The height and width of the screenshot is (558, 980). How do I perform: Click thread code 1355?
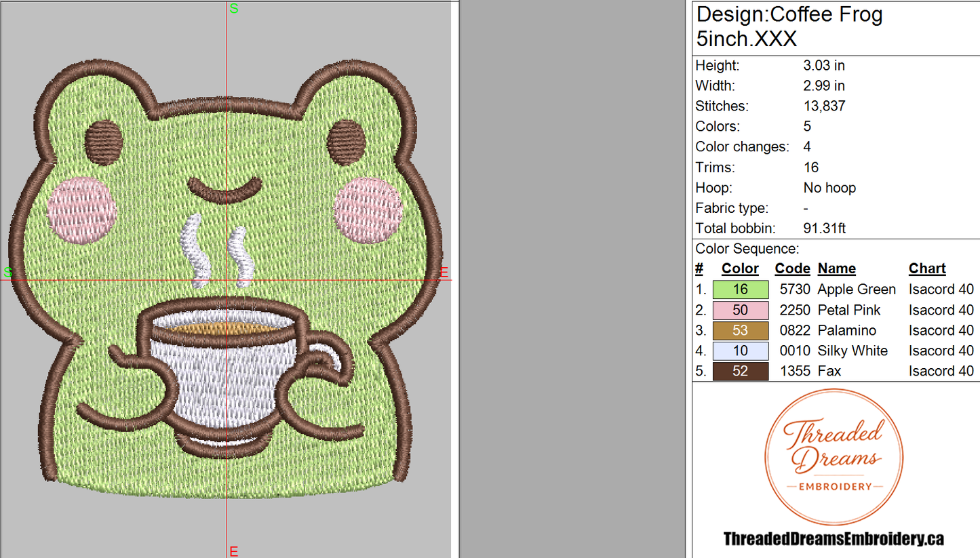pos(795,371)
